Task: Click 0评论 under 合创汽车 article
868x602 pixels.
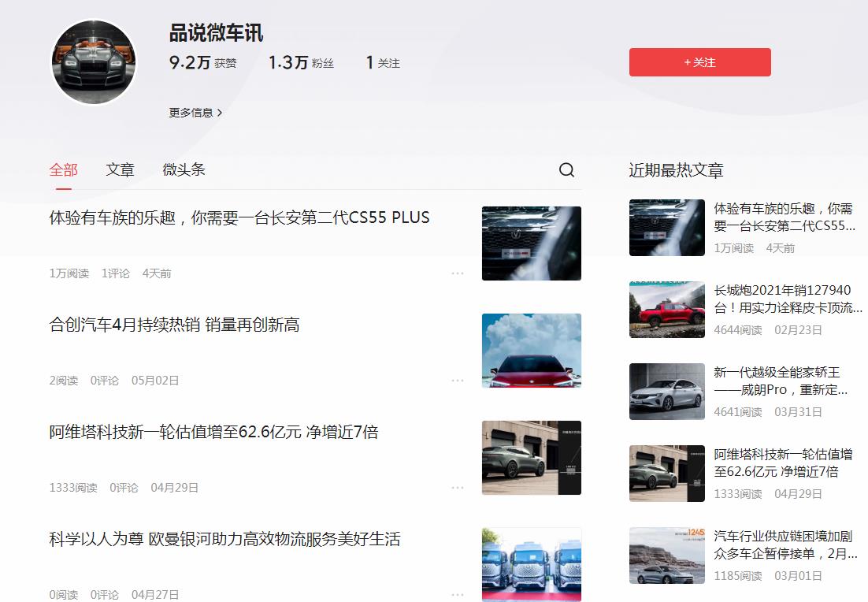Action: tap(105, 381)
